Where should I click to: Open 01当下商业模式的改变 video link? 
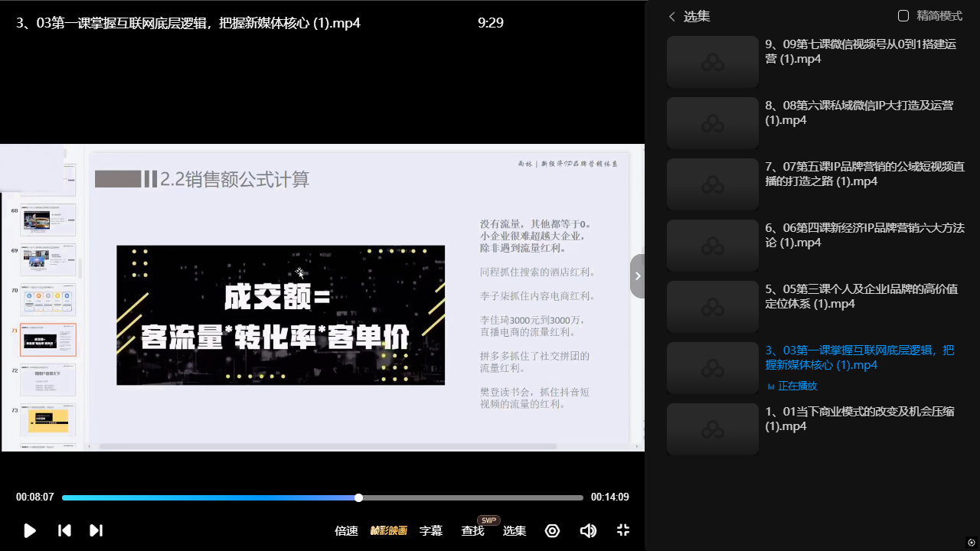[x=859, y=419]
